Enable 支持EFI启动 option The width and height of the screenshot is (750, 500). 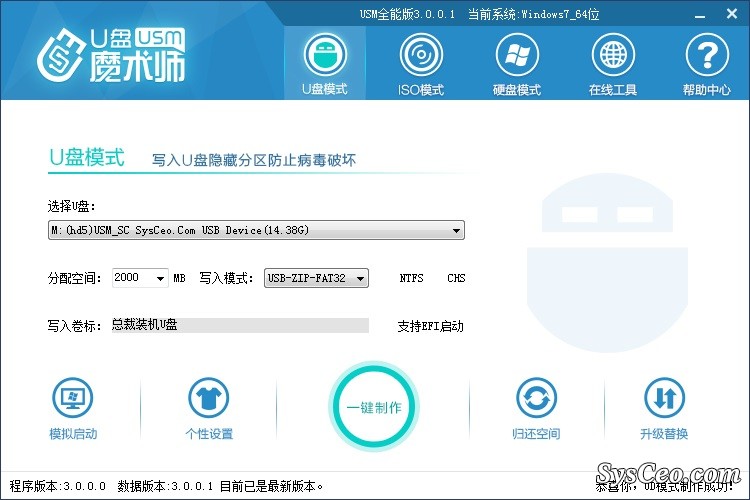click(430, 326)
